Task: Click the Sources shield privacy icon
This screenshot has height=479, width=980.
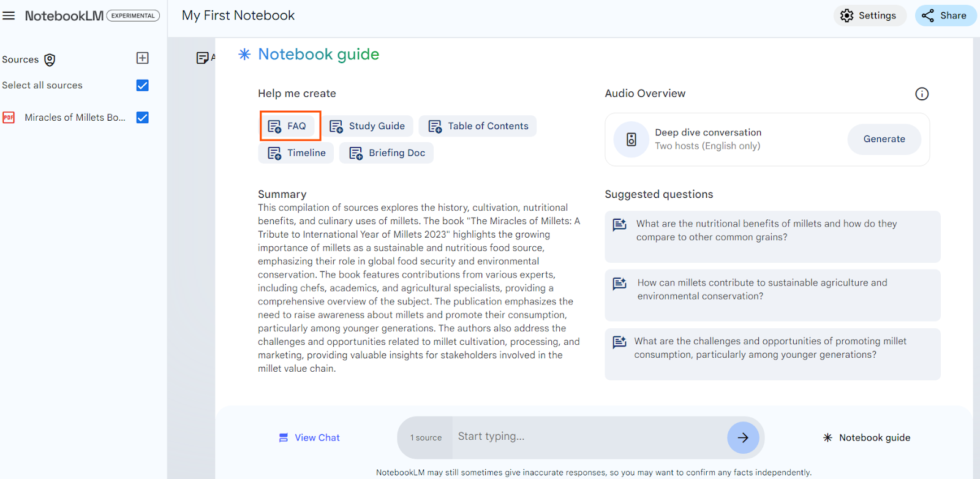Action: [50, 59]
